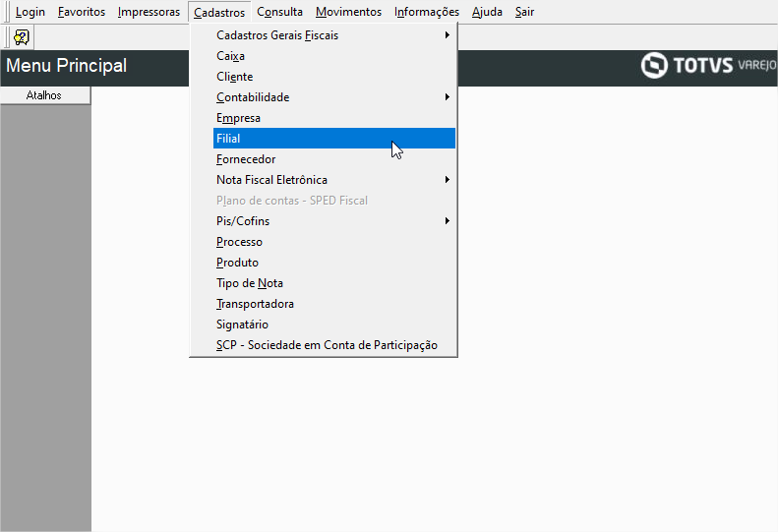Click Sair in the menu bar
Viewport: 778px width, 532px height.
pos(524,12)
